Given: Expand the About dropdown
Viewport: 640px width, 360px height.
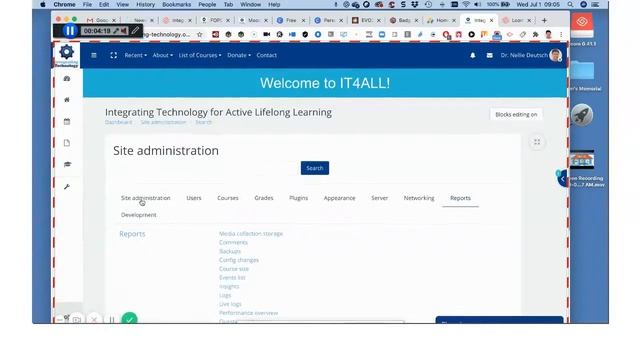Looking at the screenshot, I should 162,55.
